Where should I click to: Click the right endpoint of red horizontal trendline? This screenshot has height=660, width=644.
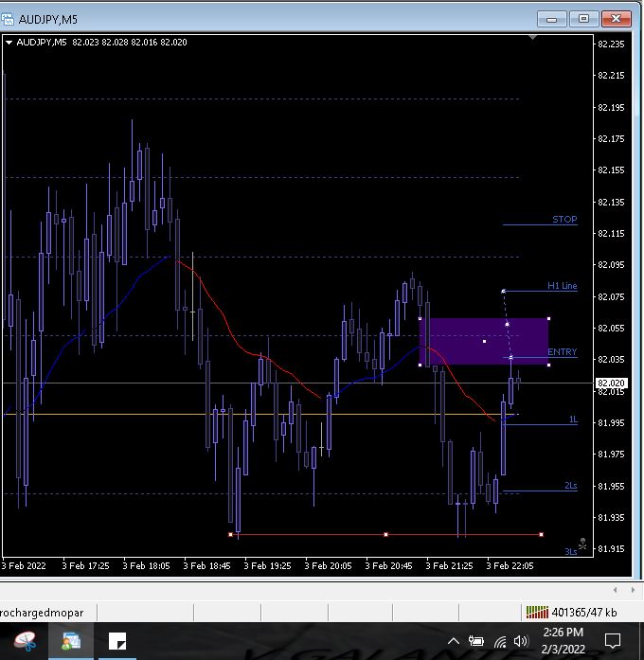tap(542, 535)
